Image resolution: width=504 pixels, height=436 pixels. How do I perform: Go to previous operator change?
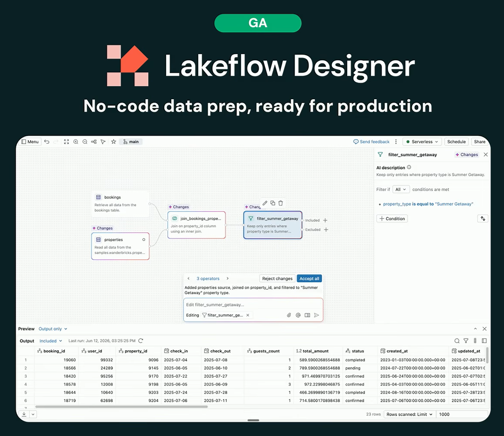[x=189, y=278]
